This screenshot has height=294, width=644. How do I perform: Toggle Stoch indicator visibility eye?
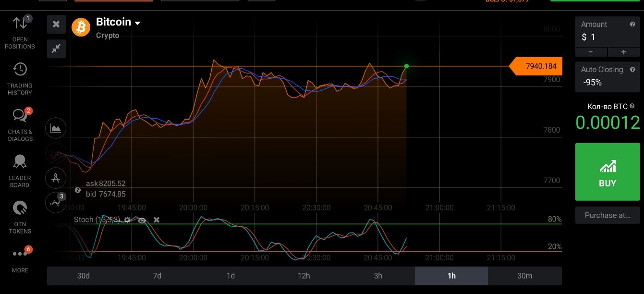[142, 220]
